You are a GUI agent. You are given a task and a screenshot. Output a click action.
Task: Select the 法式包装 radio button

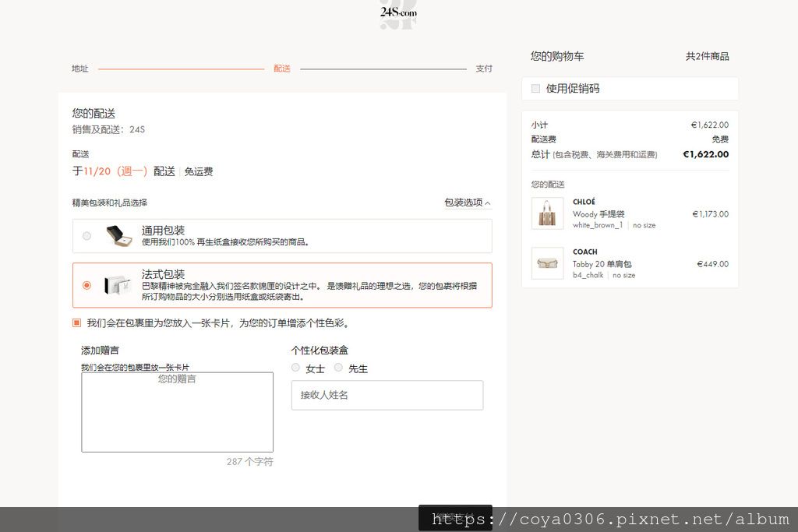pos(87,285)
